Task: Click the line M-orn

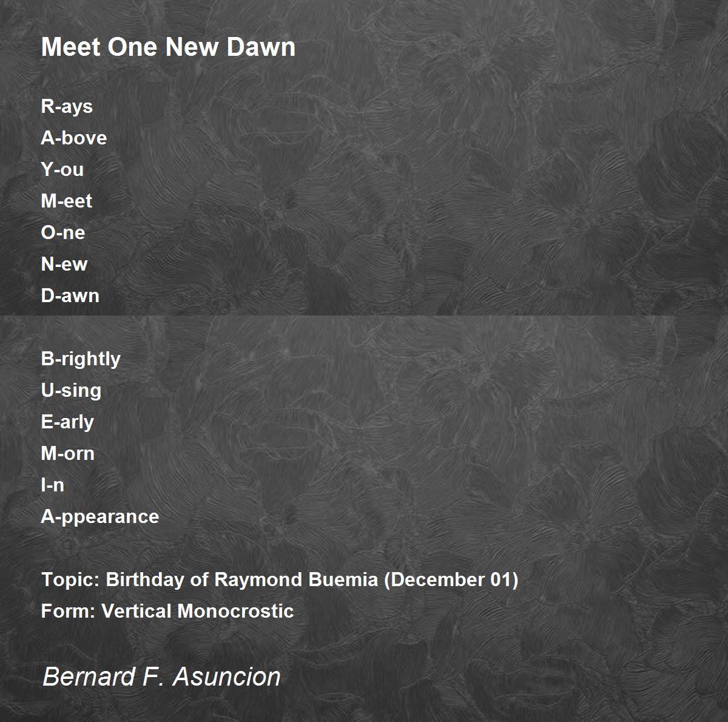Action: pos(68,454)
